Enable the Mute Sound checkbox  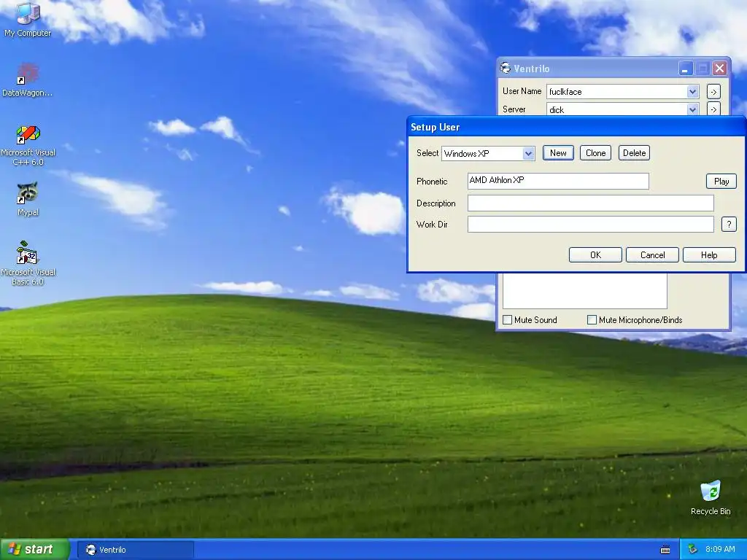click(x=508, y=319)
